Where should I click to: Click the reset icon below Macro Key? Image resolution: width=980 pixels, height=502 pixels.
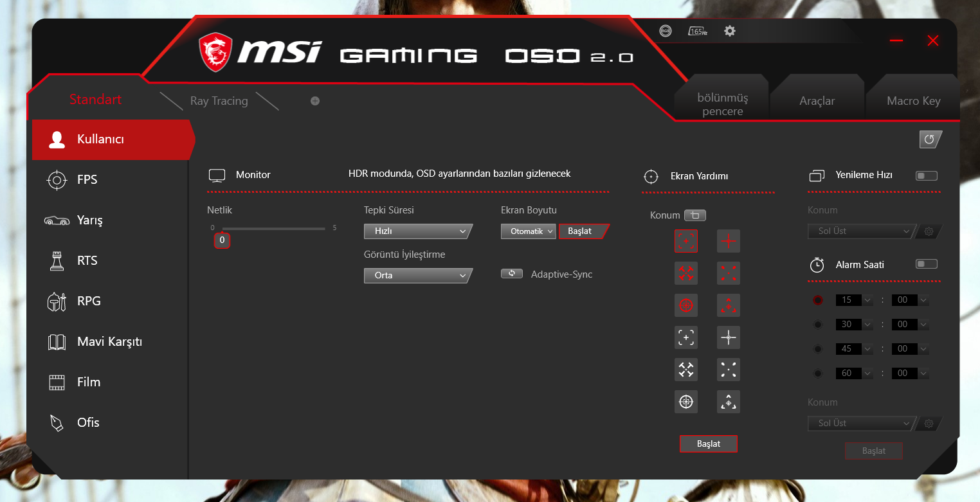click(x=930, y=139)
